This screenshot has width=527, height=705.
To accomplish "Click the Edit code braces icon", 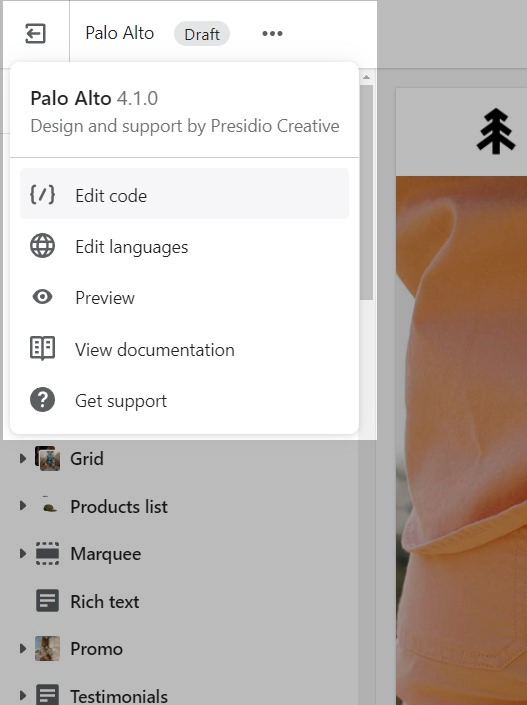I will point(42,195).
